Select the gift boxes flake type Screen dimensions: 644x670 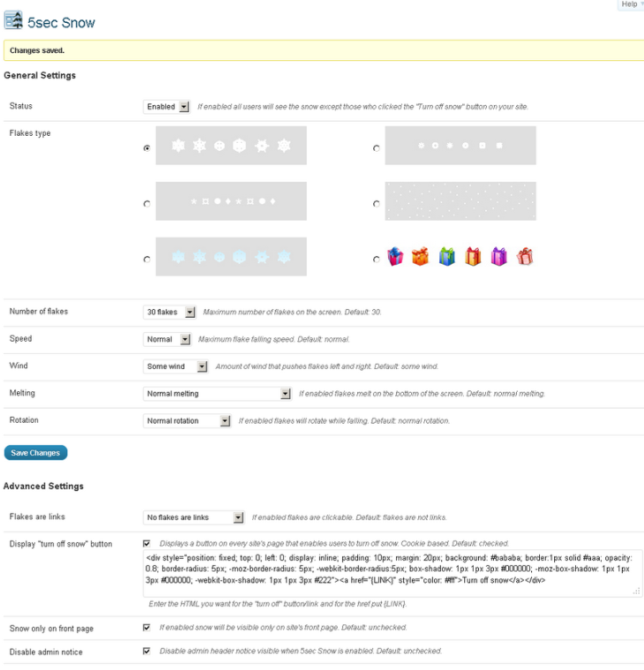(376, 260)
